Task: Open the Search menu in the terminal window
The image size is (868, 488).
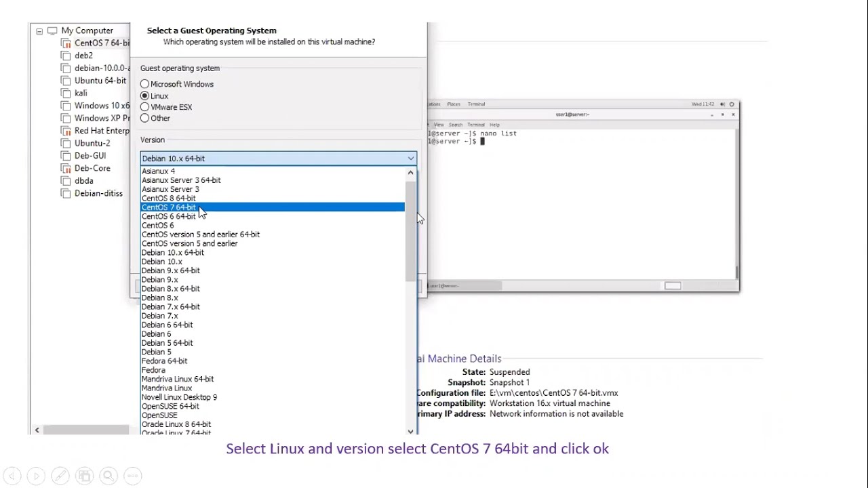Action: [x=455, y=125]
